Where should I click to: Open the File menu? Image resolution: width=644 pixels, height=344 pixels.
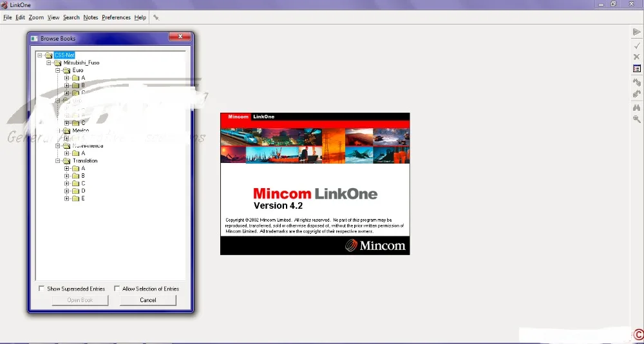pos(7,17)
